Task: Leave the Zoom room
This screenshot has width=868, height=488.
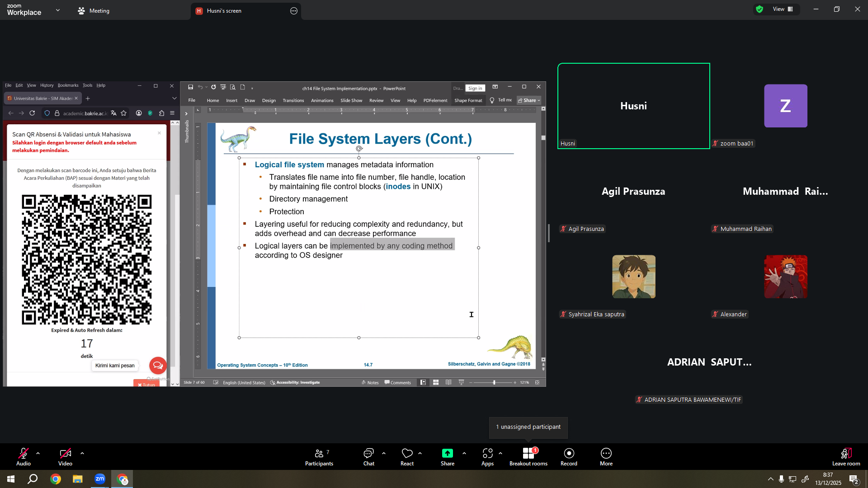Action: (x=846, y=457)
